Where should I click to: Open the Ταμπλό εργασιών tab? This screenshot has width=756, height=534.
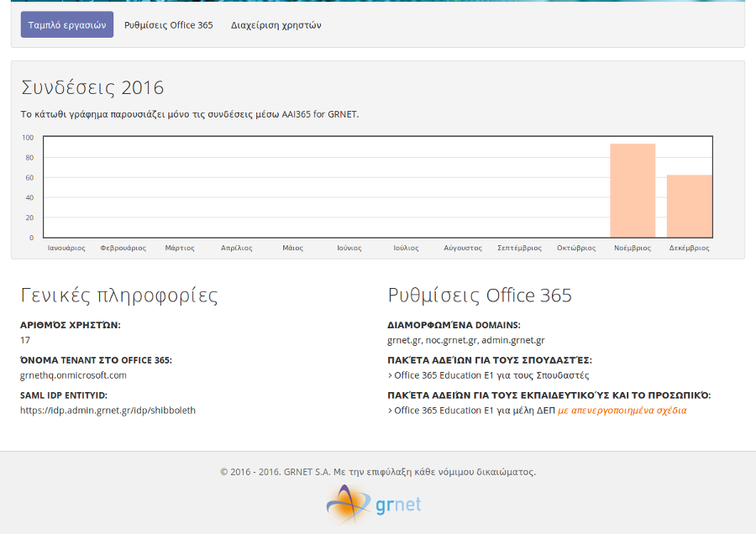click(x=67, y=25)
